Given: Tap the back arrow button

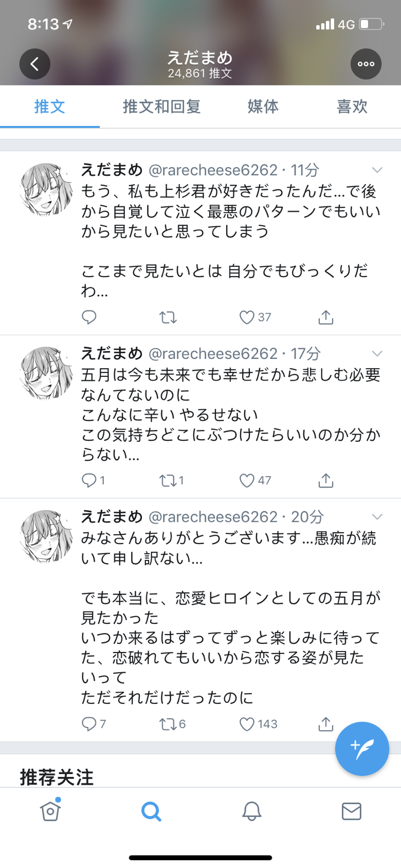Looking at the screenshot, I should 35,64.
